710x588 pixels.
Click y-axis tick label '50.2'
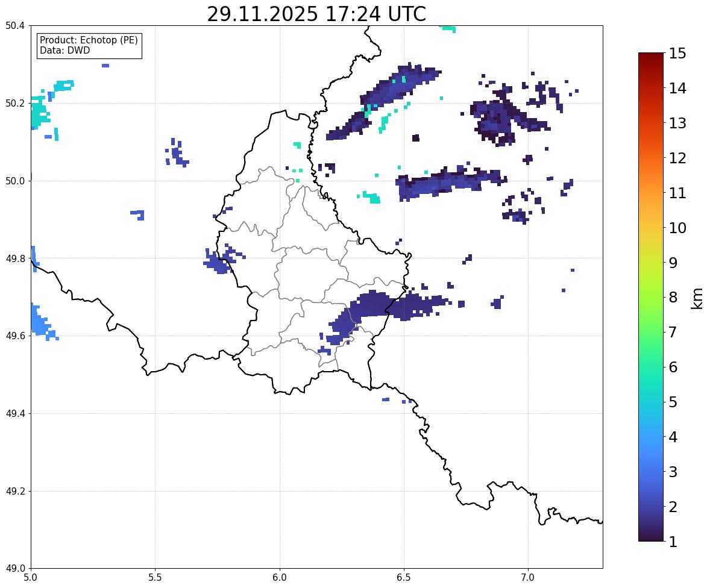[15, 103]
